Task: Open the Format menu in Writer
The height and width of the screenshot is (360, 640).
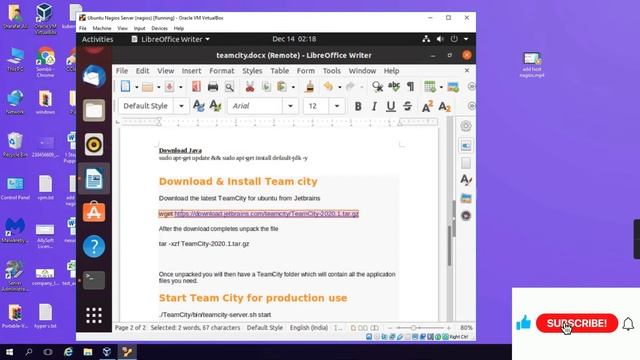Action: pyautogui.click(x=222, y=71)
